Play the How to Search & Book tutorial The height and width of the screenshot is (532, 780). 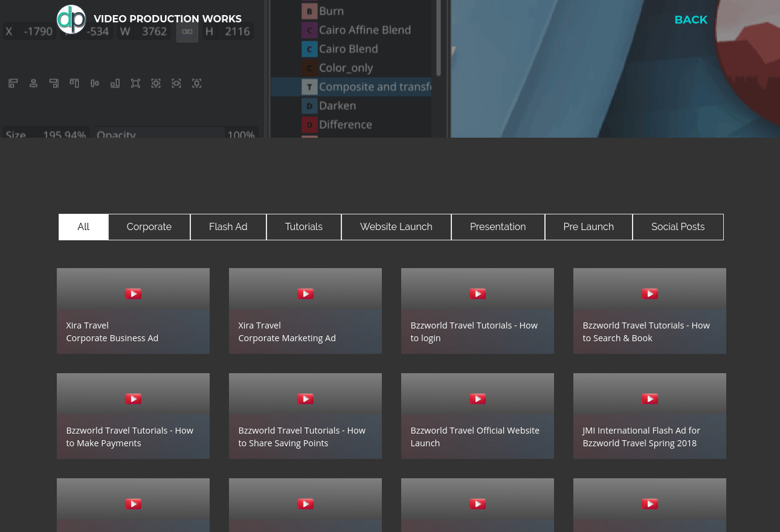pos(649,294)
